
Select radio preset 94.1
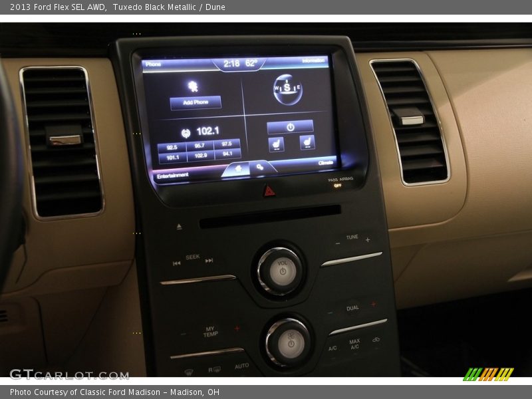pyautogui.click(x=227, y=154)
